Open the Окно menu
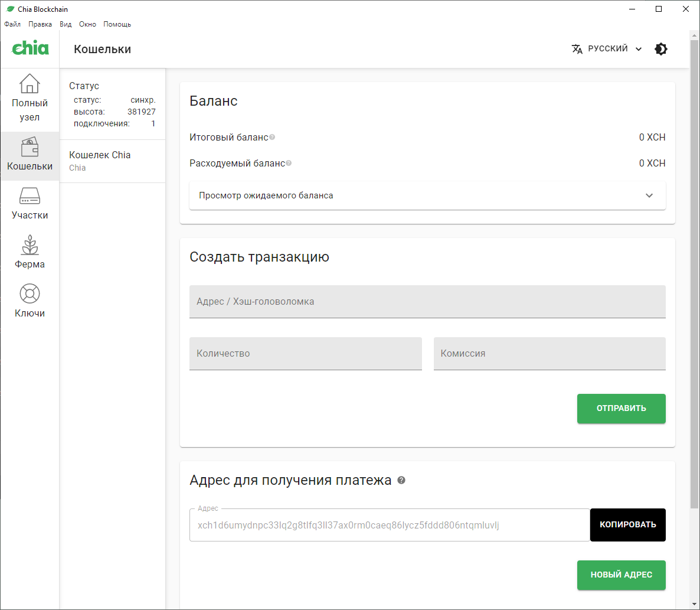 click(x=87, y=24)
